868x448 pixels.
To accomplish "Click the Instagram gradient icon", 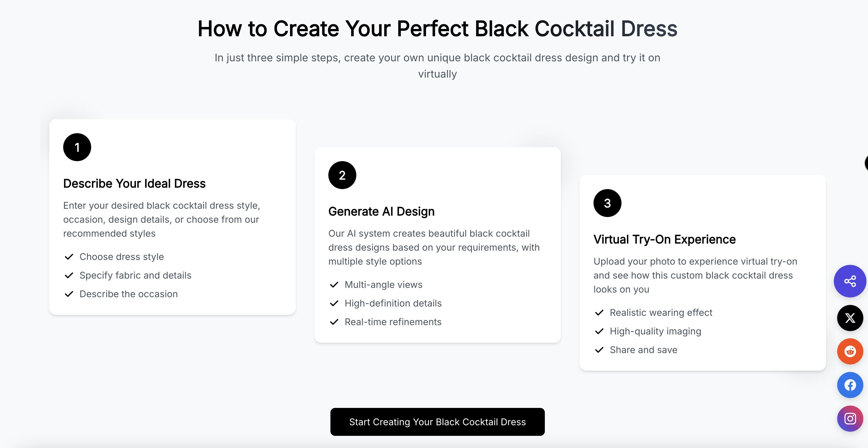I will (x=850, y=418).
